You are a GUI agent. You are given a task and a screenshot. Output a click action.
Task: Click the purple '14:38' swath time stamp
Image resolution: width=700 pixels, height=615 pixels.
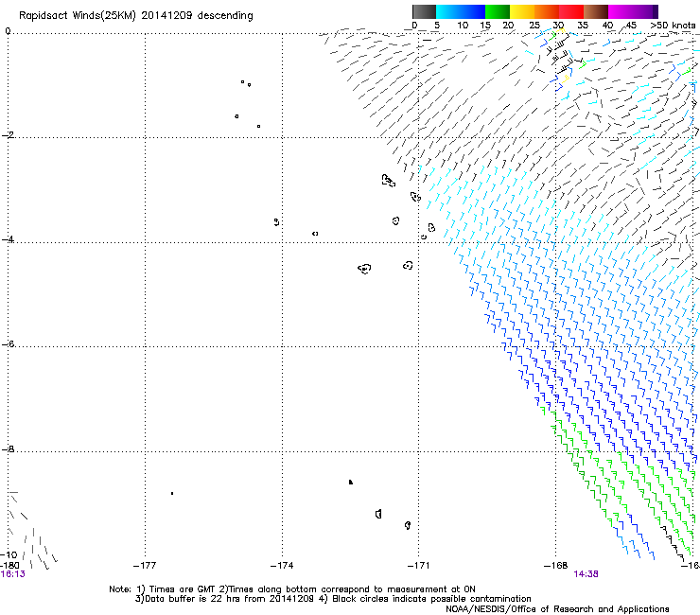(586, 574)
